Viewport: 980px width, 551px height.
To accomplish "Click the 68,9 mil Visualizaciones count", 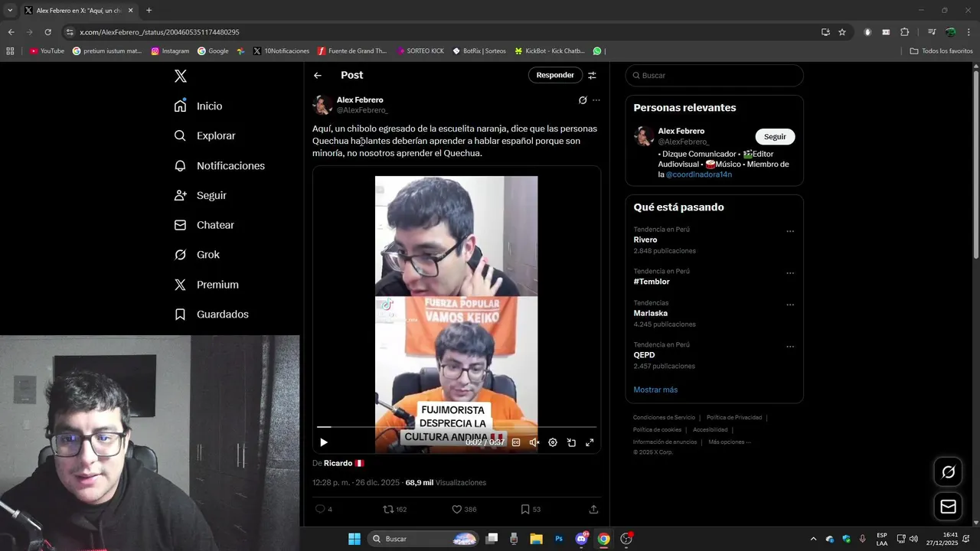I will coord(446,483).
